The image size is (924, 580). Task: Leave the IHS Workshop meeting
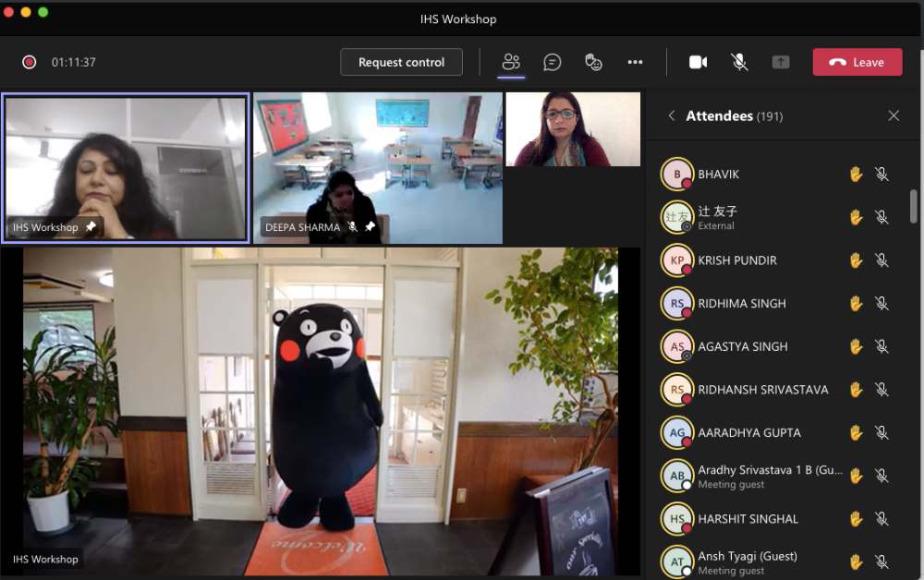tap(857, 62)
